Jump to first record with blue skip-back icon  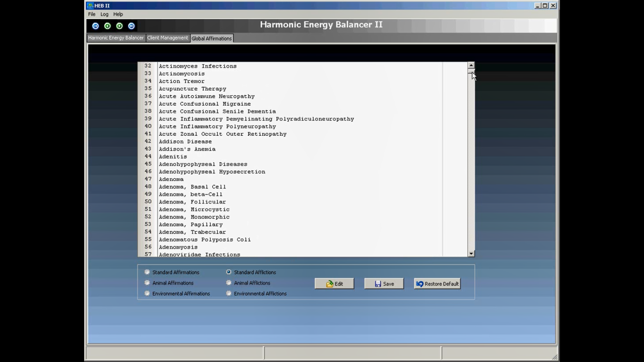pyautogui.click(x=96, y=26)
